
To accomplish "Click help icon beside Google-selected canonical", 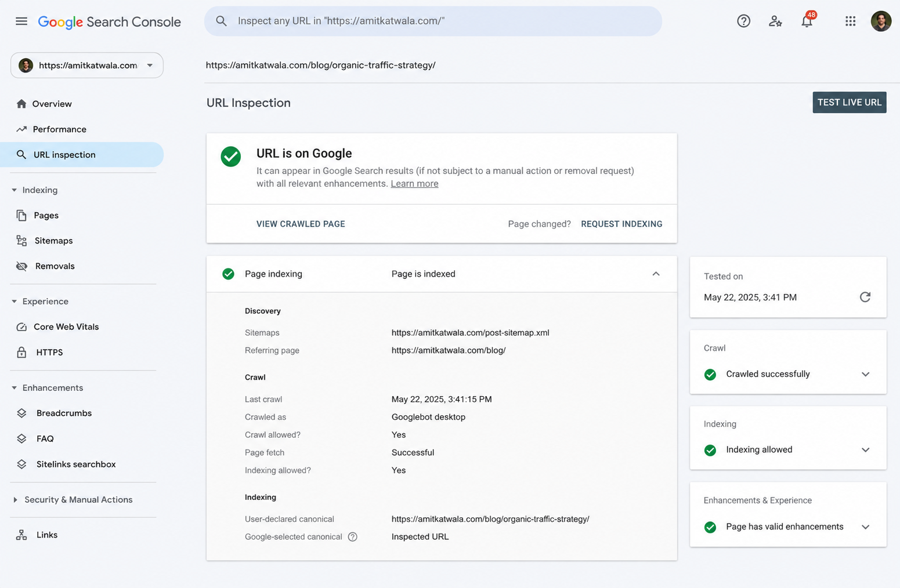I will pyautogui.click(x=352, y=536).
